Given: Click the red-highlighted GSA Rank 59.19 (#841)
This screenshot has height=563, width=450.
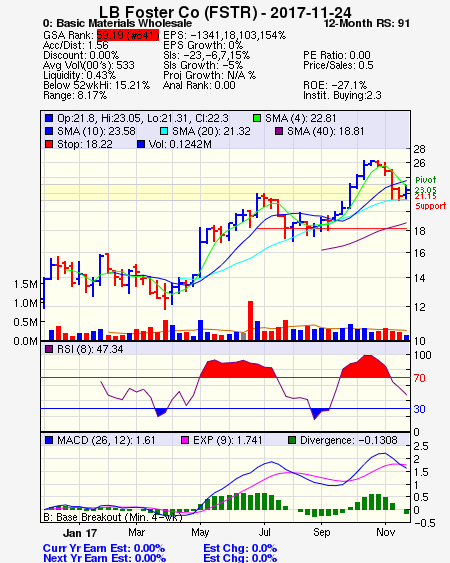Looking at the screenshot, I should (128, 35).
